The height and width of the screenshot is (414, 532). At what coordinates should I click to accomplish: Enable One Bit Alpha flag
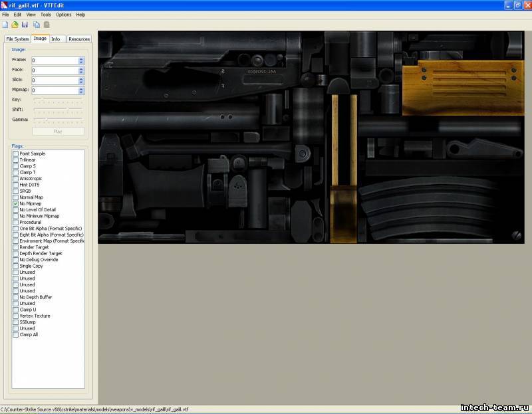point(15,229)
